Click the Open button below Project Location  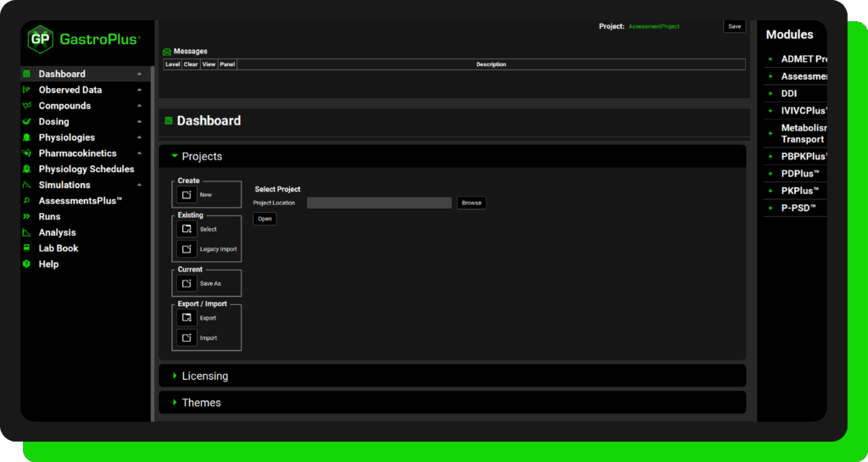264,219
